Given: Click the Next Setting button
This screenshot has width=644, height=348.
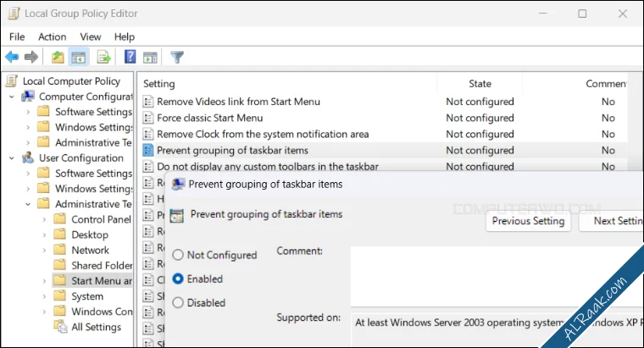Looking at the screenshot, I should (612, 221).
